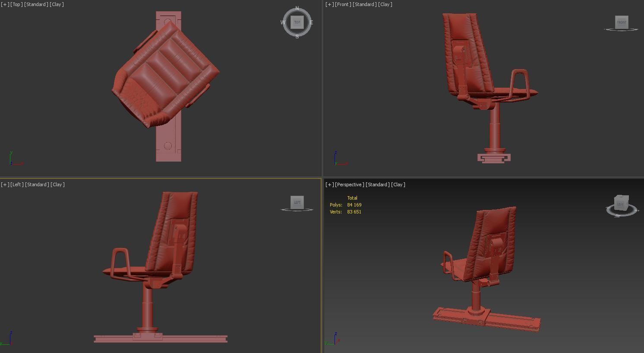The image size is (644, 353).
Task: Click the TOP face of the Top viewport ViewCube
Action: pyautogui.click(x=297, y=22)
